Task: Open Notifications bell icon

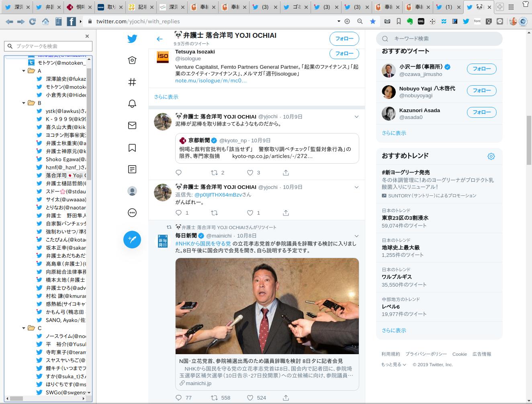Action: click(132, 104)
